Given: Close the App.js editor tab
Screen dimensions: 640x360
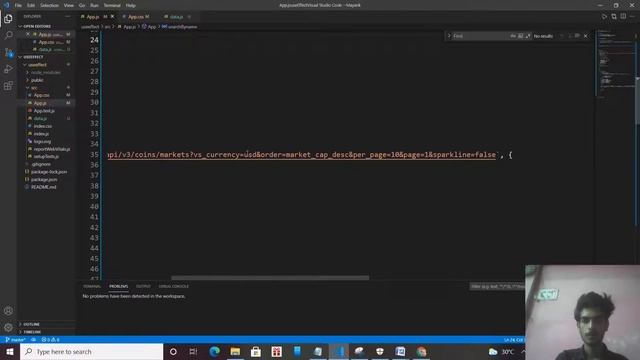Looking at the screenshot, I should click(113, 17).
